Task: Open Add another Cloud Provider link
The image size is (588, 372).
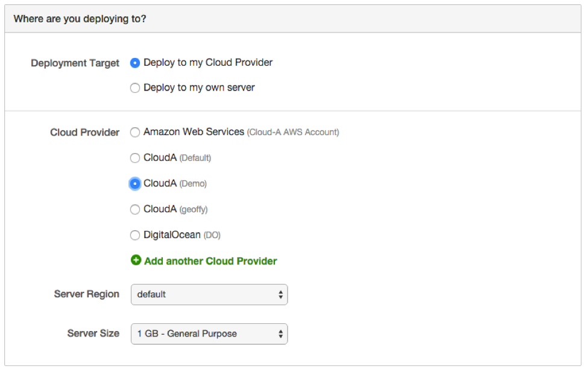Action: [x=210, y=261]
